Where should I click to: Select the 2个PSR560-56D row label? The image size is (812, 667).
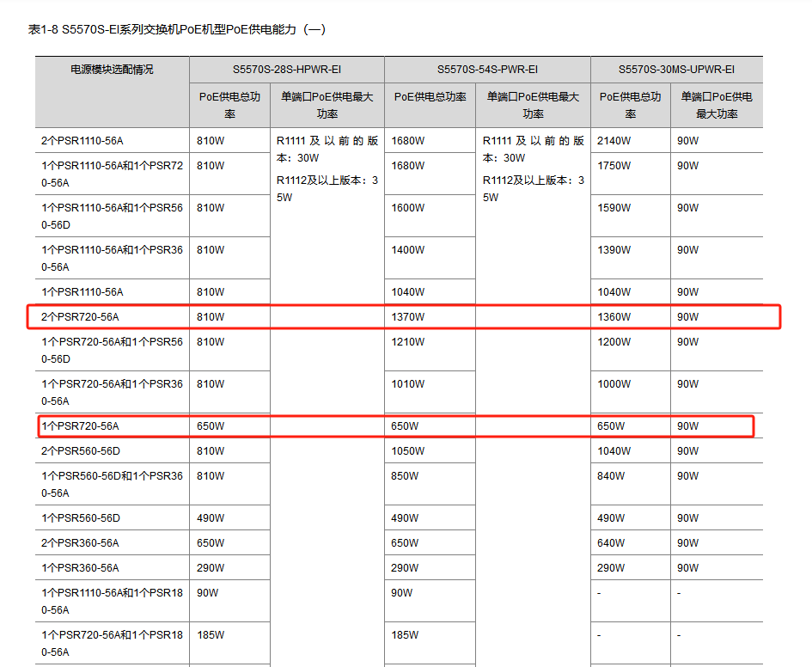pos(81,451)
